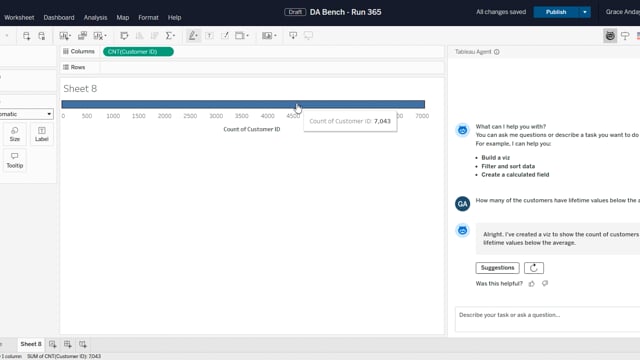Click the Show Mark Labels icon
The height and width of the screenshot is (360, 640).
click(x=209, y=36)
